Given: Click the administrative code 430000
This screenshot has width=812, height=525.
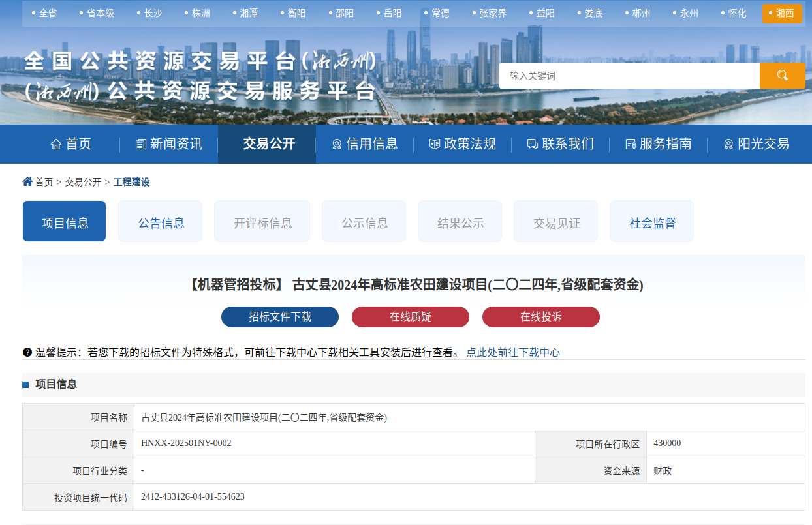Looking at the screenshot, I should click(667, 443).
